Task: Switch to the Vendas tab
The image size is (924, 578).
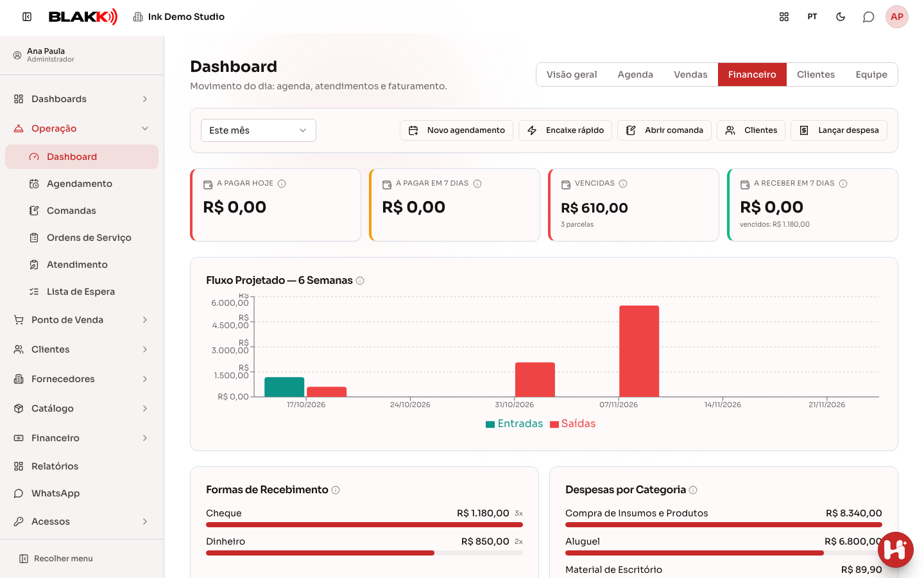Action: (690, 74)
